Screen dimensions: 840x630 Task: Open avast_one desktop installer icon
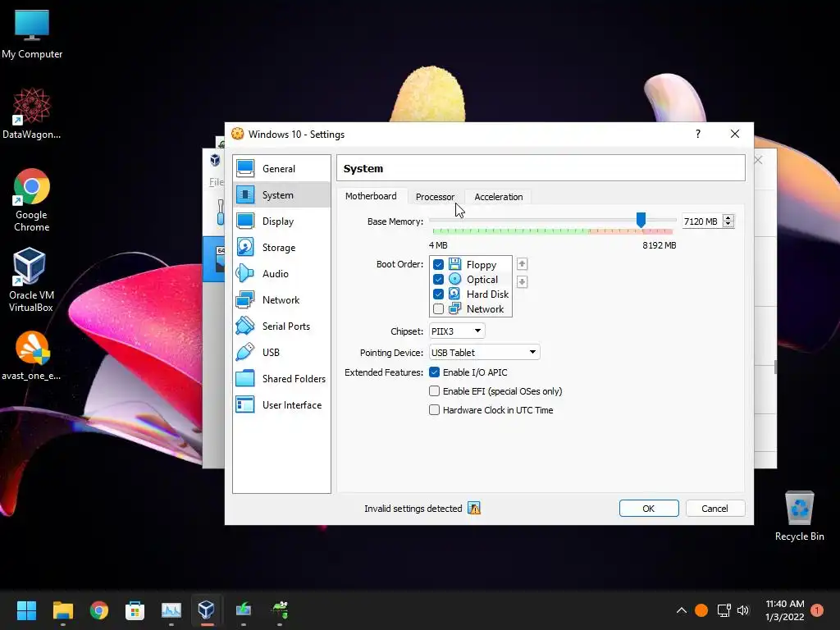click(x=32, y=356)
